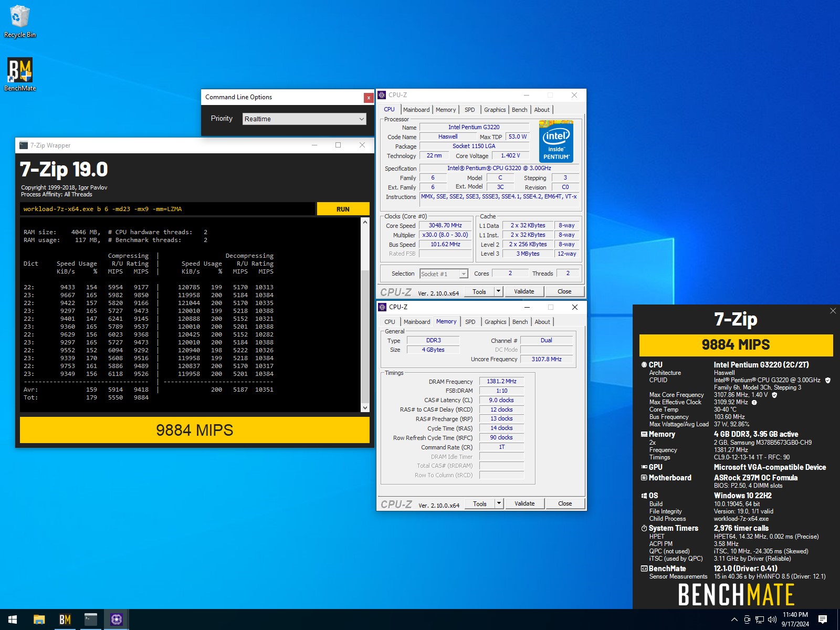Switch to CPU-Z via its taskbar icon
This screenshot has width=840, height=630.
[x=116, y=619]
